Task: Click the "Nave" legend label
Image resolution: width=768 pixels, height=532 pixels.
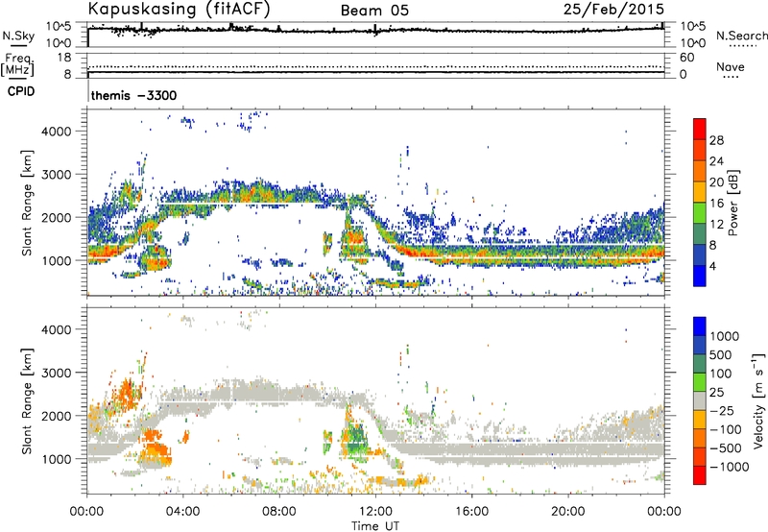Action: pyautogui.click(x=731, y=66)
